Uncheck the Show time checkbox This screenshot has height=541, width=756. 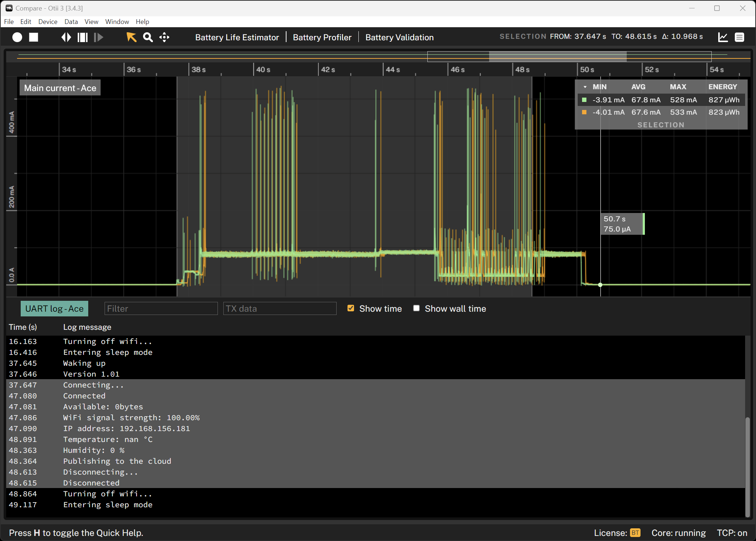pyautogui.click(x=350, y=308)
